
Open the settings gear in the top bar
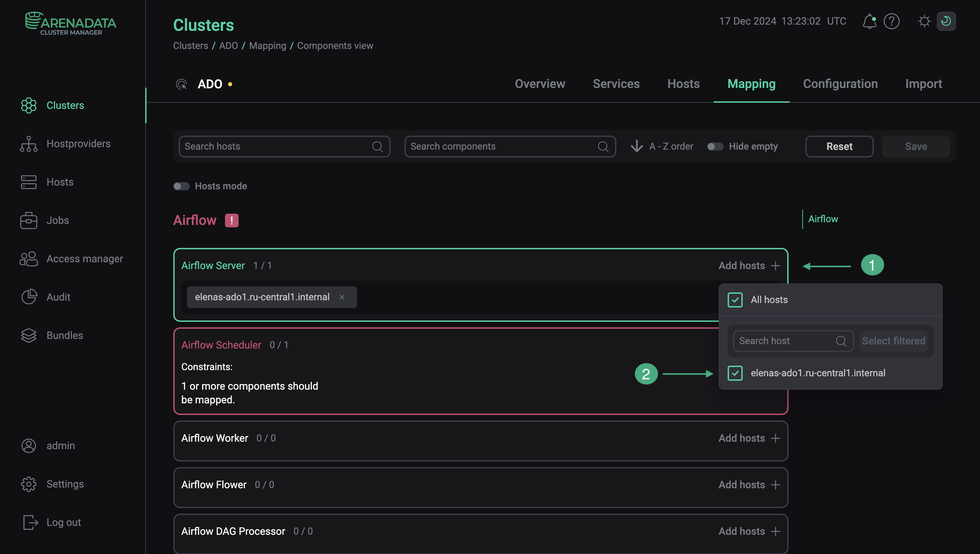point(925,21)
